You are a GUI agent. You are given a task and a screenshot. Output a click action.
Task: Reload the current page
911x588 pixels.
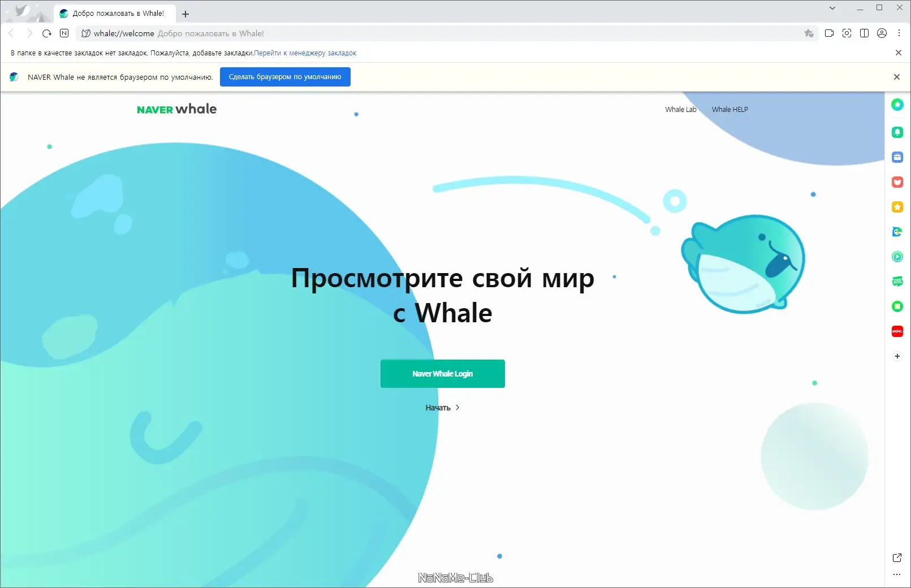coord(47,33)
